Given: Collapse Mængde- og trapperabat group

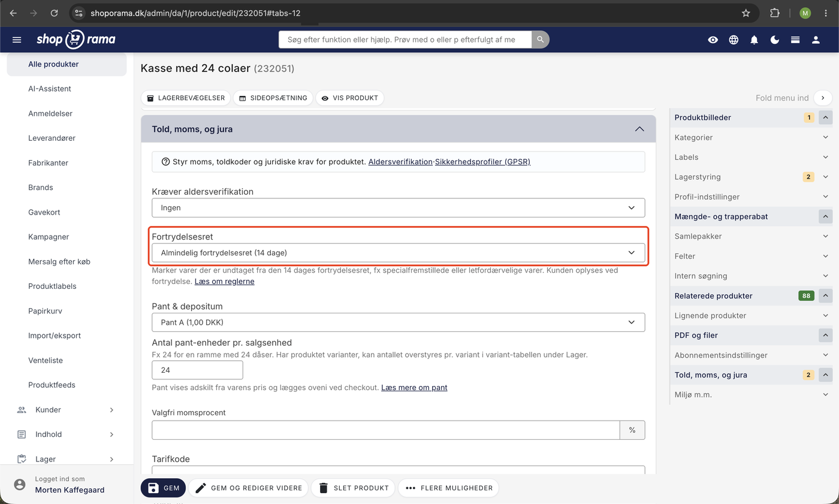Looking at the screenshot, I should pos(825,216).
